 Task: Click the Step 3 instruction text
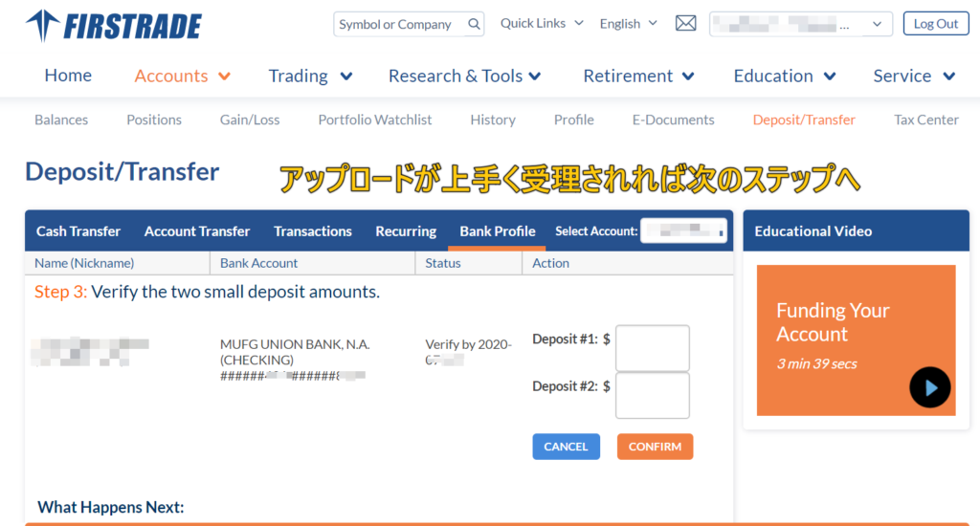click(x=207, y=292)
